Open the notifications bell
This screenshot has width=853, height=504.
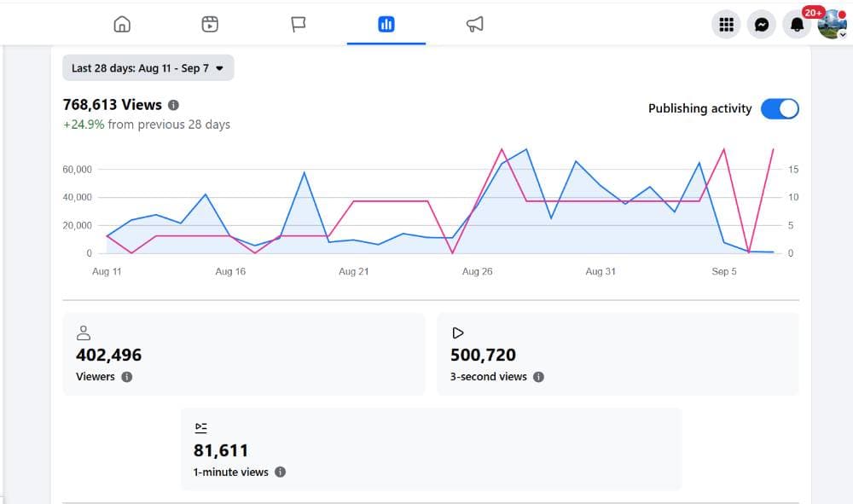[x=797, y=25]
